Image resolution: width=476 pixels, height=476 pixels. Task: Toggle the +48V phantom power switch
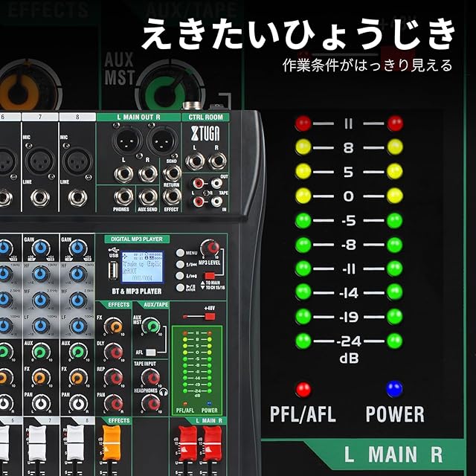[x=210, y=317]
